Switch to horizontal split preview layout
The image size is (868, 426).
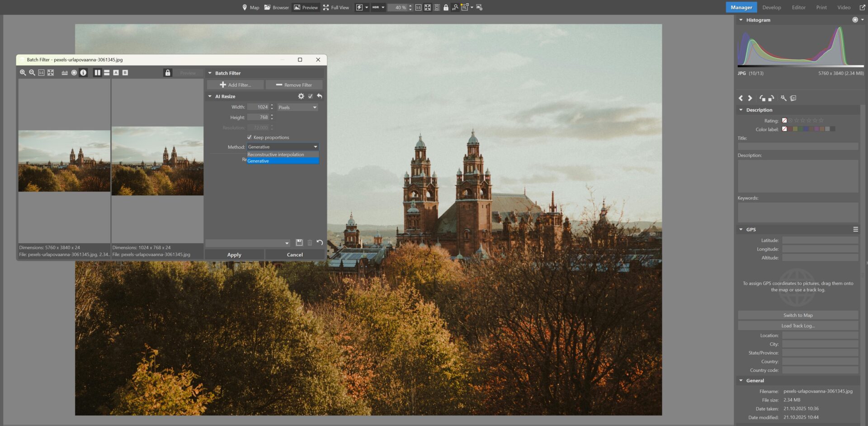click(107, 72)
